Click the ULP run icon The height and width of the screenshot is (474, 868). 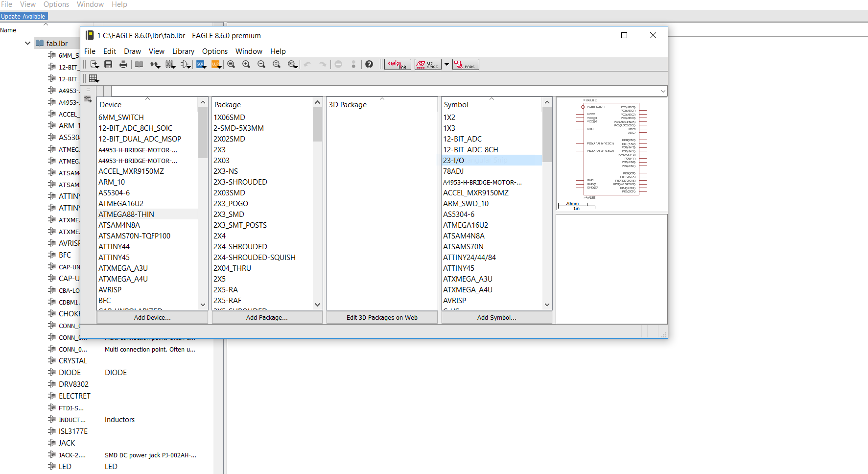coord(216,64)
